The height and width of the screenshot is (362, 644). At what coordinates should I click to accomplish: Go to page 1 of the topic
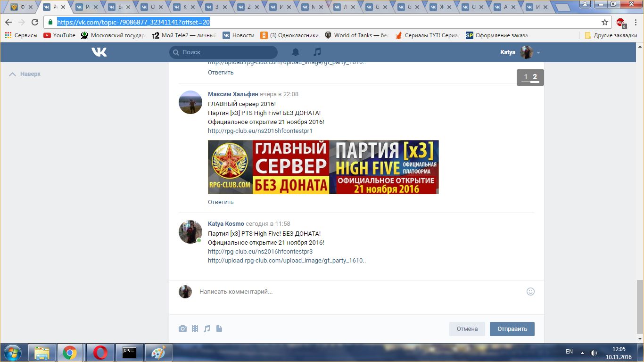526,77
